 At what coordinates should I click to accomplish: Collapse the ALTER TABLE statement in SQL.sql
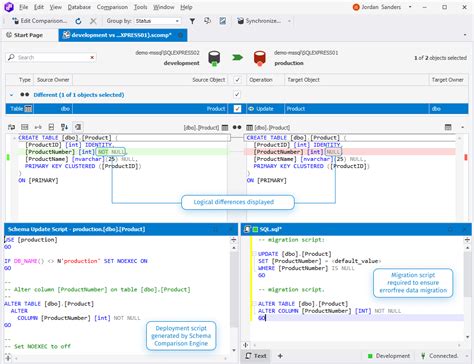click(254, 304)
